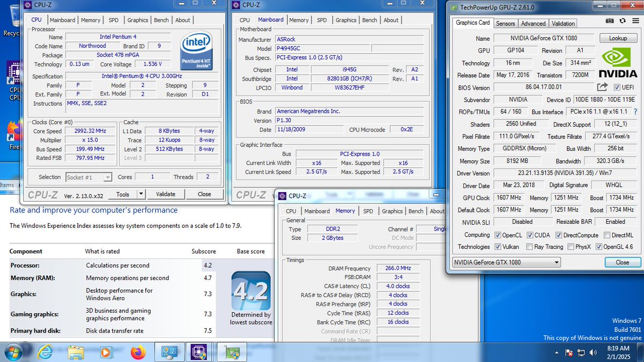The image size is (644, 362).
Task: Click the Validate button in CPU-Z
Action: pos(166,194)
